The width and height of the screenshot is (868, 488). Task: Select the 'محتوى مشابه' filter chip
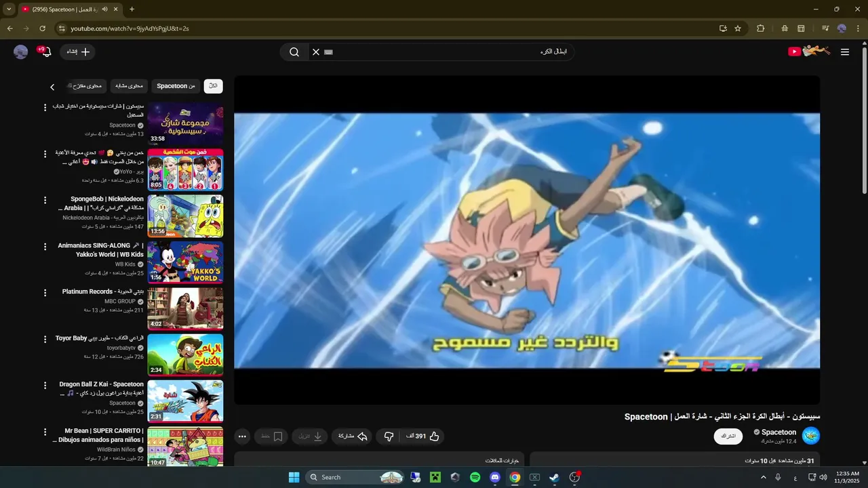point(129,86)
